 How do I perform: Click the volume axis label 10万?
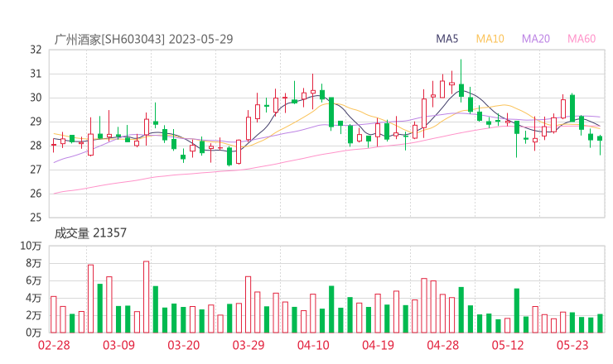click(x=31, y=246)
